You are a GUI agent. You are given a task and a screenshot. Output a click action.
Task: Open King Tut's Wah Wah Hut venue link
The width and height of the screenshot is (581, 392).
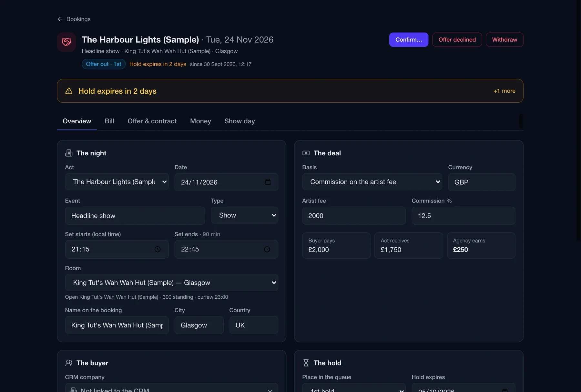tap(112, 297)
